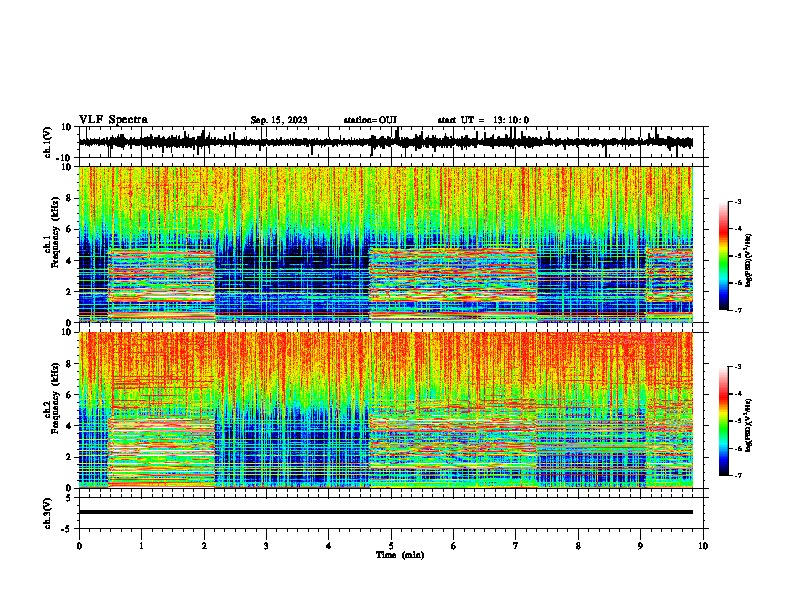The image size is (792, 612).
Task: Click time-axis tick label '9'
Action: 640,546
